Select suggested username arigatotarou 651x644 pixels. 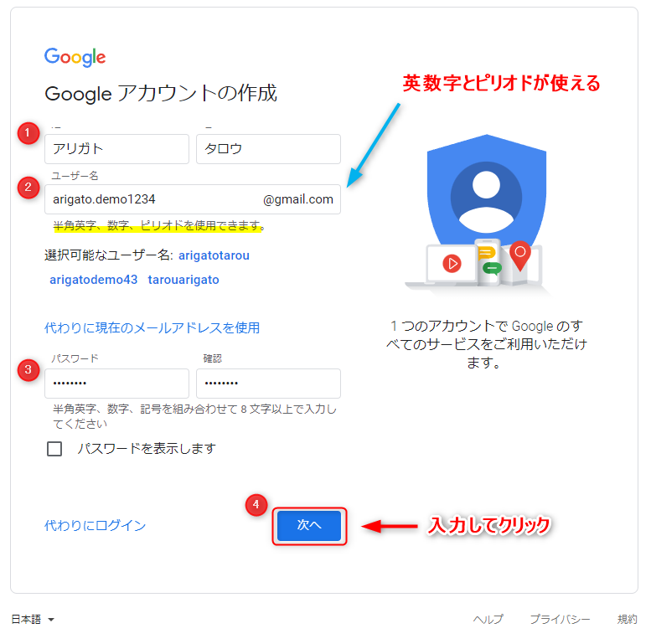(214, 255)
